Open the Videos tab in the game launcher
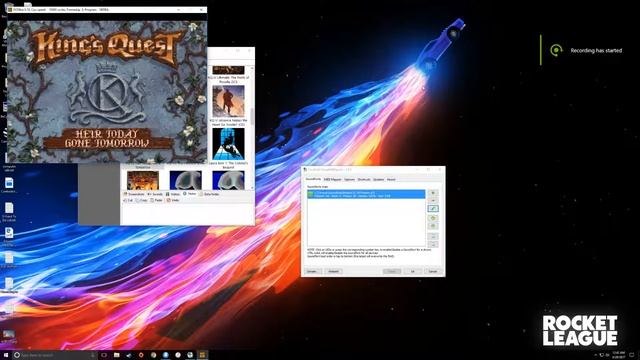Screen dimensions: 640x360 click(173, 194)
